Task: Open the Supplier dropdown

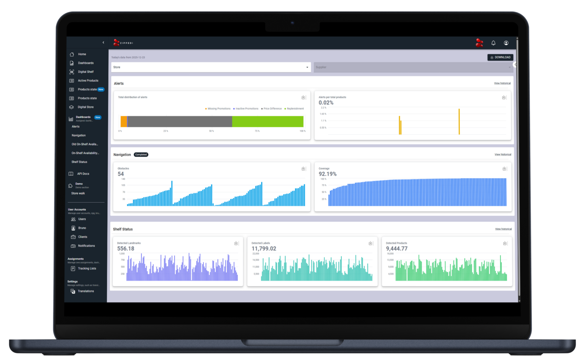Action: [x=413, y=67]
